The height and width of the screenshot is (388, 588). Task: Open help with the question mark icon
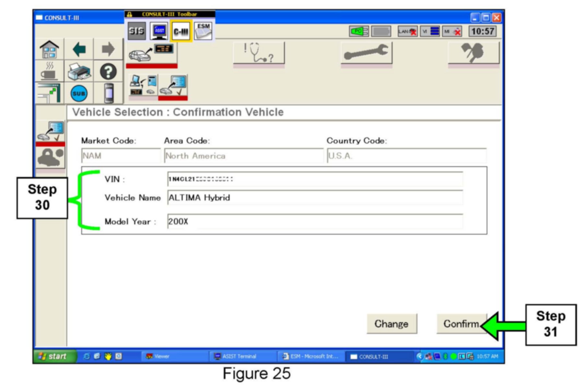coord(108,72)
